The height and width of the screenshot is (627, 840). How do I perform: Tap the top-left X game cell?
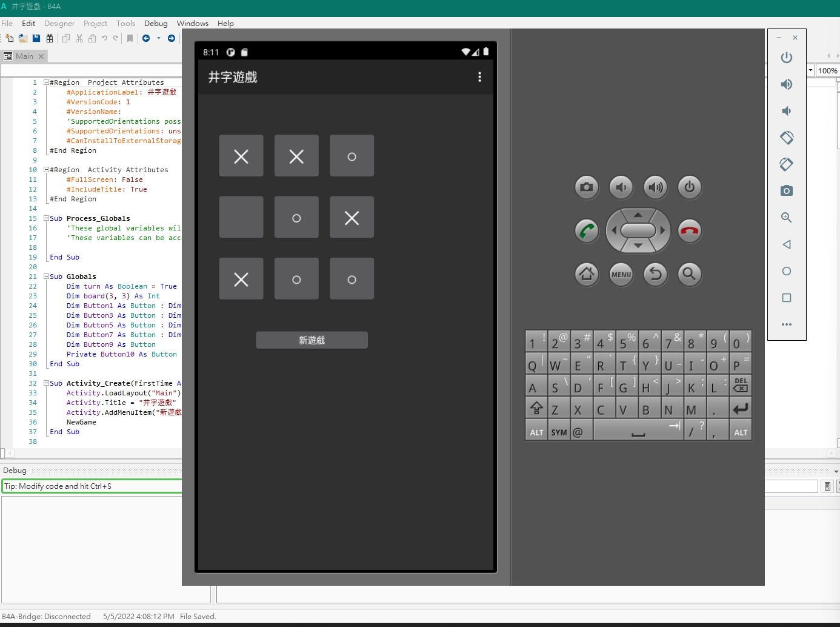[x=241, y=156]
